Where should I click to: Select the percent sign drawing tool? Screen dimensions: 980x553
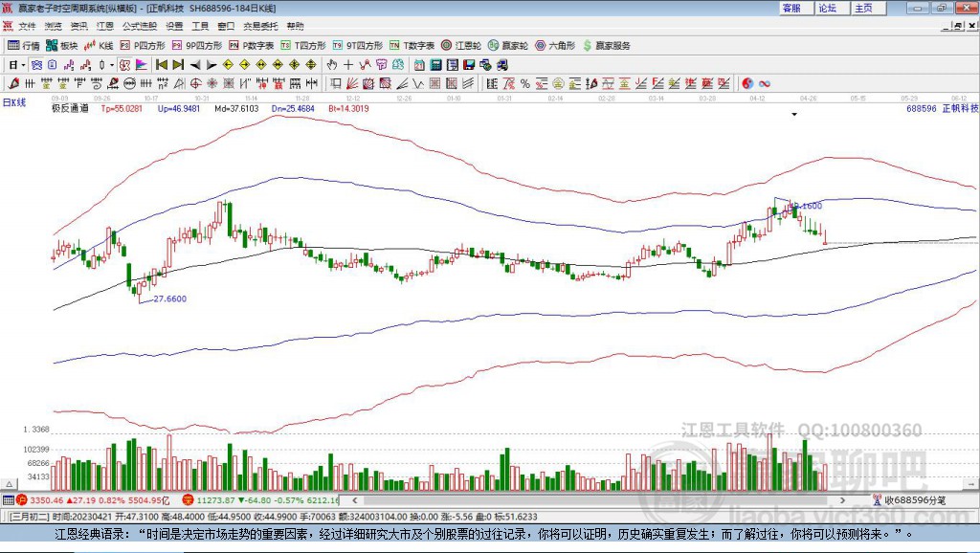pyautogui.click(x=525, y=83)
